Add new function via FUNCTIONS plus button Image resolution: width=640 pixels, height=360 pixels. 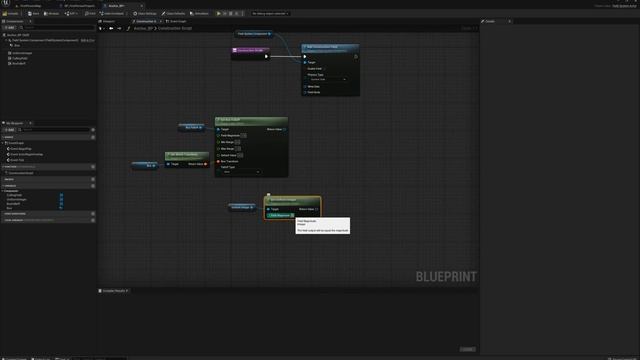[93, 167]
